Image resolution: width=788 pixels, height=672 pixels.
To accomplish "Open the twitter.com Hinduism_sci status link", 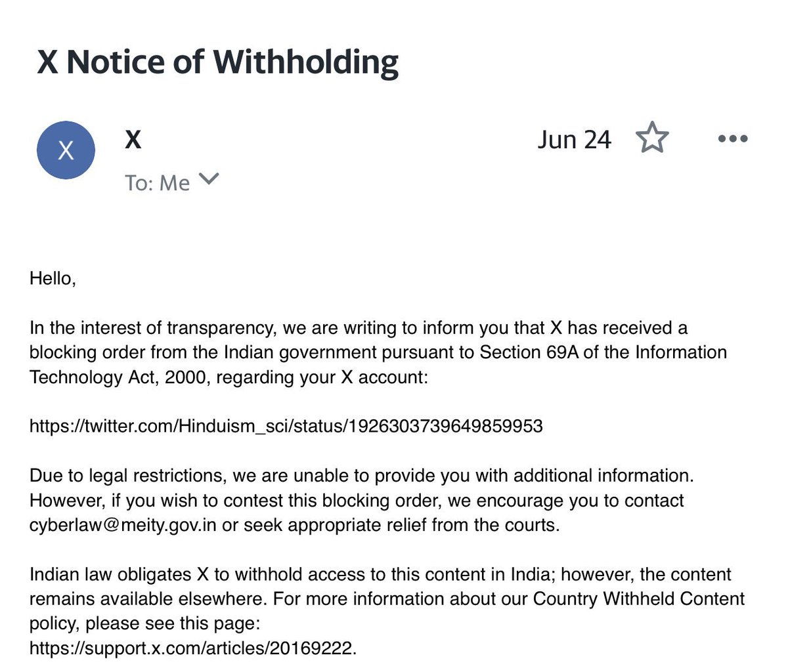I will (x=286, y=427).
